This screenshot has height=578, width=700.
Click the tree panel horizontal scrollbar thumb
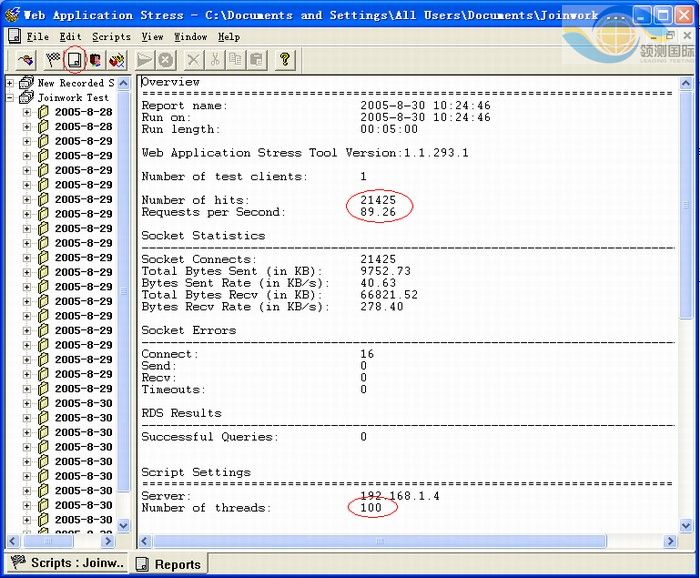[48, 541]
